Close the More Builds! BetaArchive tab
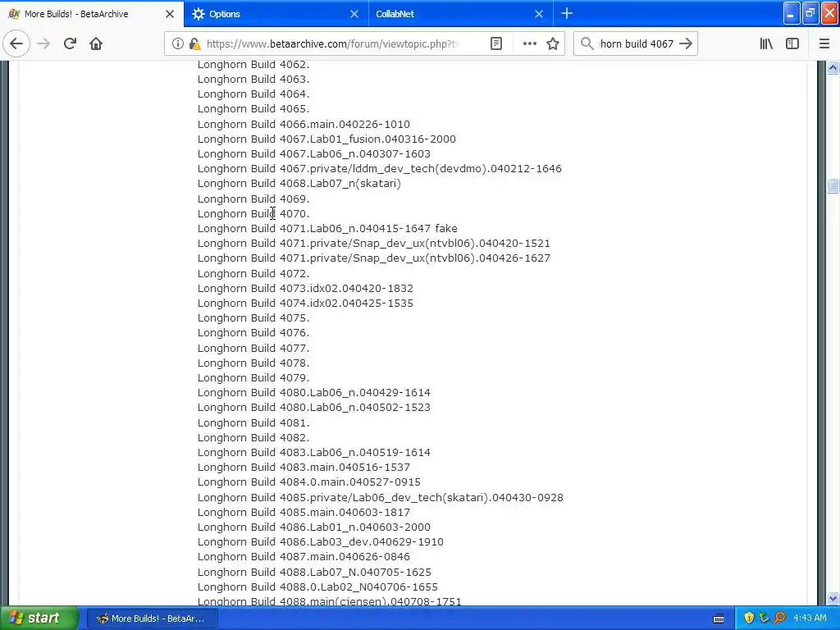This screenshot has width=840, height=630. pyautogui.click(x=170, y=14)
